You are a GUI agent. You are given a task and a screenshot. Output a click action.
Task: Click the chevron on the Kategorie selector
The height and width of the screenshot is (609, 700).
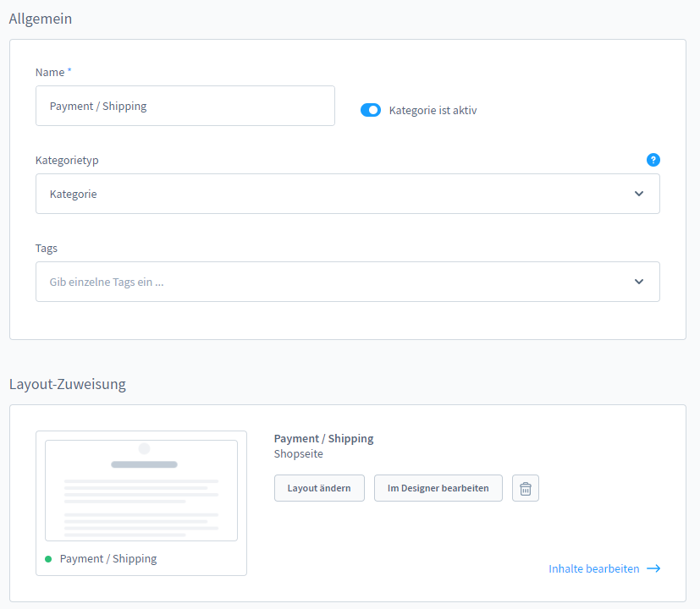click(x=639, y=194)
